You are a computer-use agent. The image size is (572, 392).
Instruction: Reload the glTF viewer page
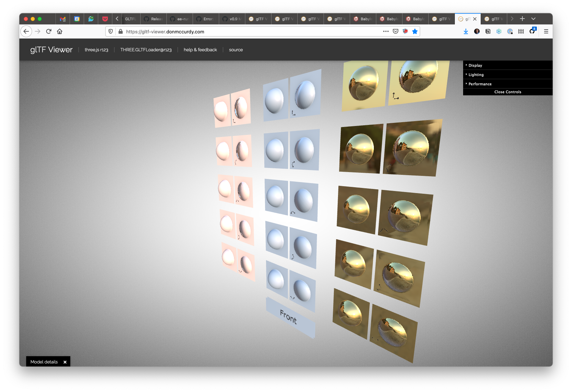coord(49,31)
